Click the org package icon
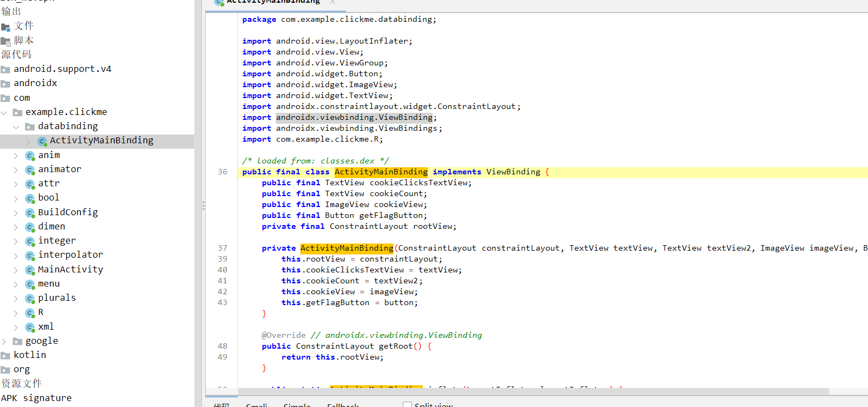Screen dimensions: 868x407 click(5, 370)
